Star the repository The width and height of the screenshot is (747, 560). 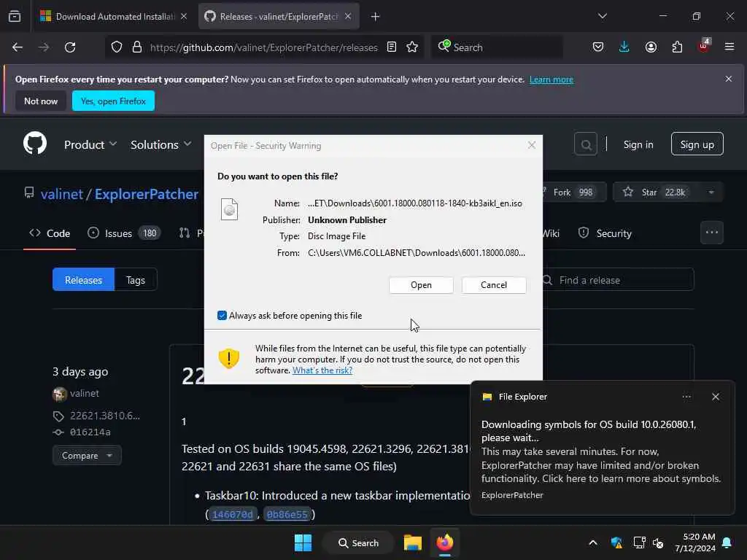click(x=656, y=192)
